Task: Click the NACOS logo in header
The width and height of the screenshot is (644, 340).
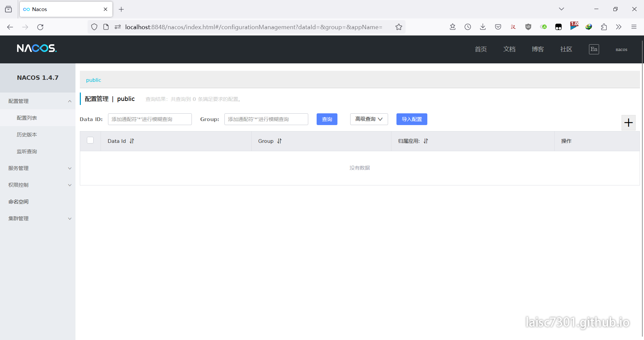Action: [x=37, y=48]
